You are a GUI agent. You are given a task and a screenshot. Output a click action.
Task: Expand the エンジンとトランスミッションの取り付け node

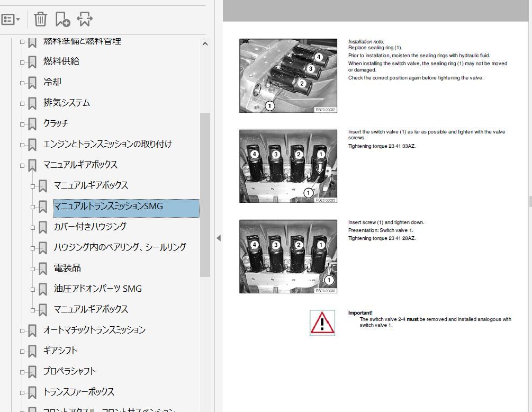[22, 145]
